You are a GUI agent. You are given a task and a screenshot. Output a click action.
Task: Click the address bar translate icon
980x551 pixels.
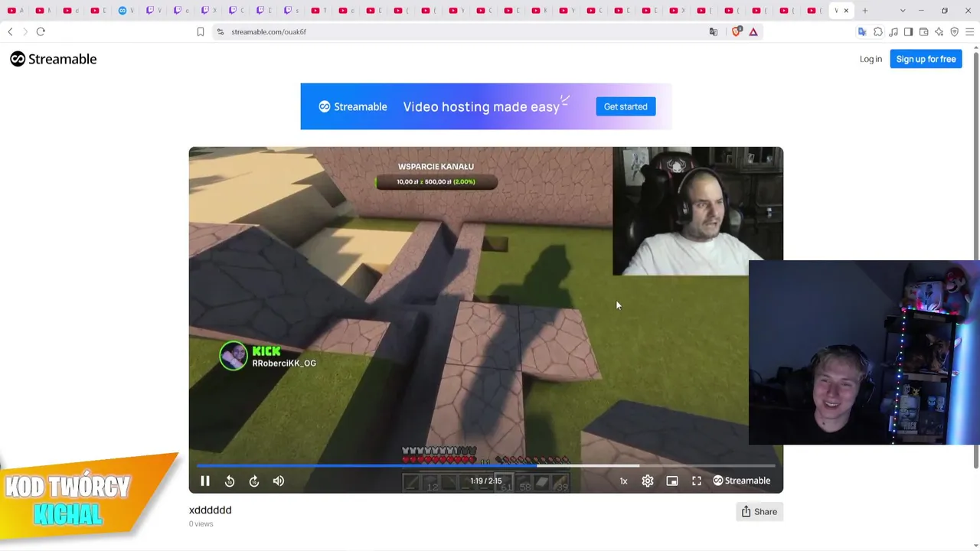pyautogui.click(x=714, y=31)
